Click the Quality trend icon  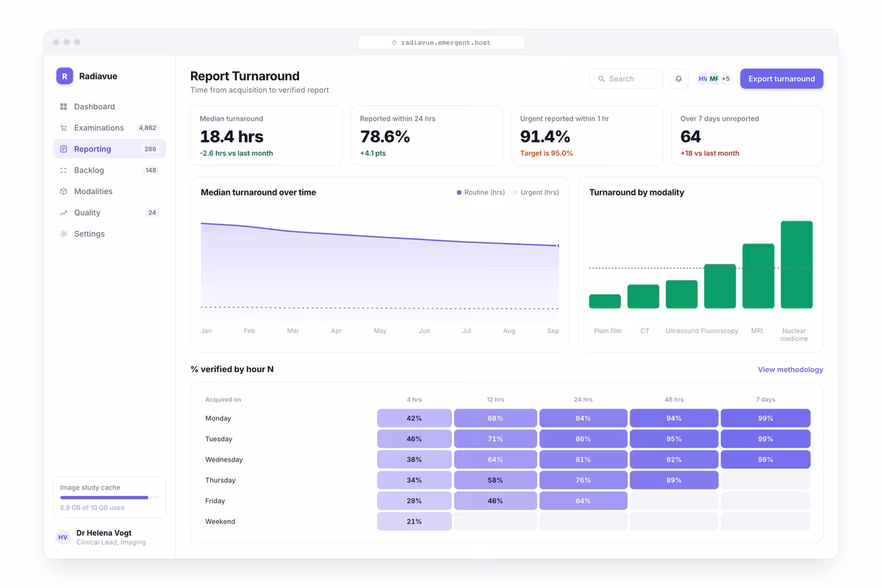64,213
